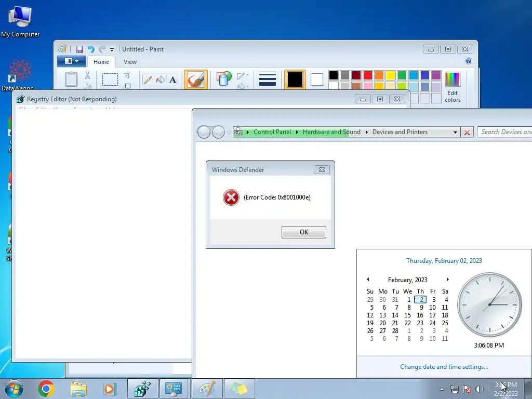Click the explorer Back navigation button

point(204,132)
